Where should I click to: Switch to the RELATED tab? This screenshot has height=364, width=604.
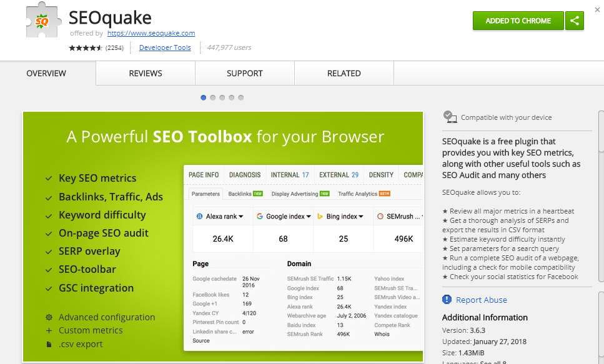coord(344,73)
